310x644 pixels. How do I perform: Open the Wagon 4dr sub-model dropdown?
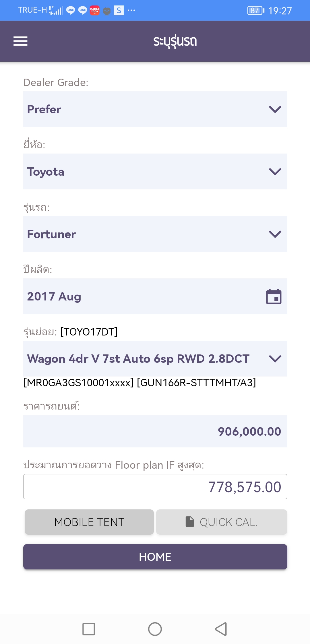[x=155, y=359]
